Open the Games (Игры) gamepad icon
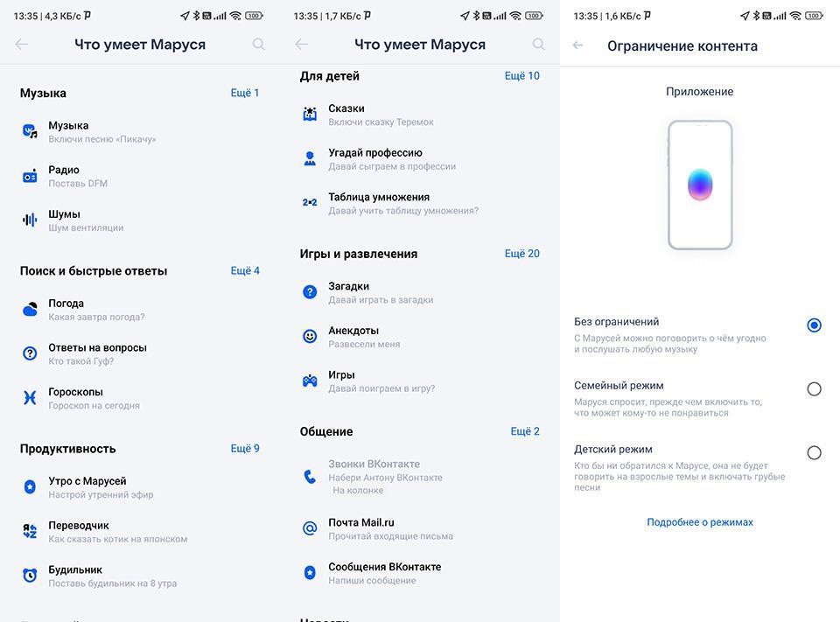This screenshot has height=622, width=840. [310, 381]
